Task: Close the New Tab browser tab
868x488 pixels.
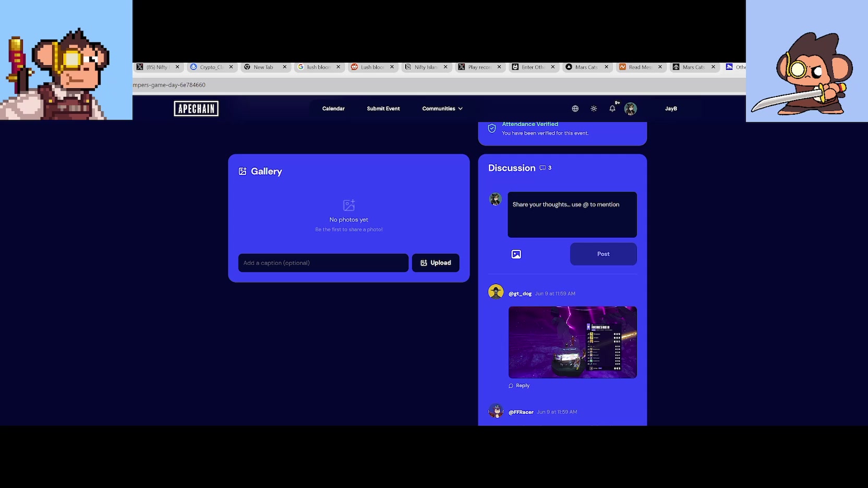Action: pyautogui.click(x=285, y=67)
